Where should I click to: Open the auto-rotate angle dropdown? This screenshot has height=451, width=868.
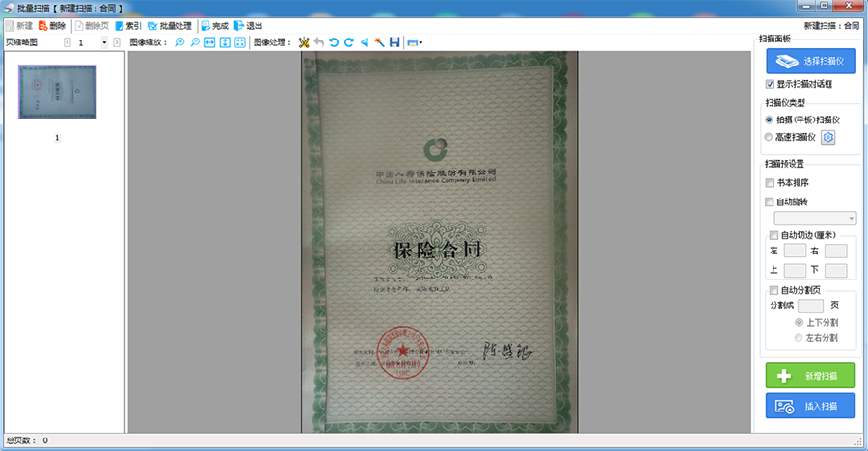pos(815,218)
